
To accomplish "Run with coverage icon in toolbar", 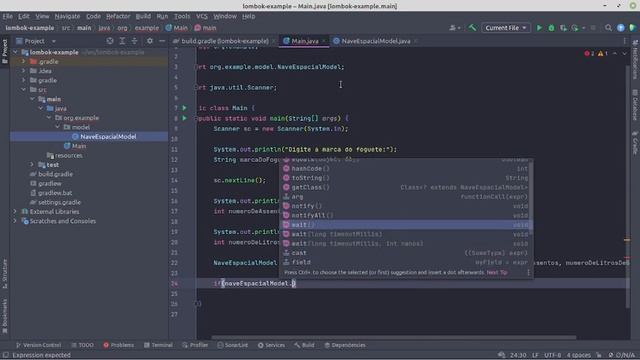I will (x=563, y=28).
